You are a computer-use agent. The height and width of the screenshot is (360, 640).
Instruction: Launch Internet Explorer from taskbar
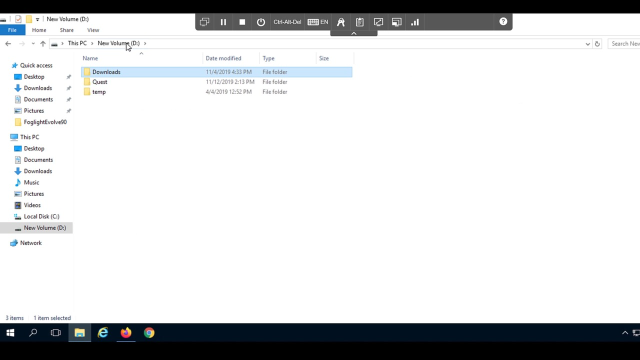point(103,333)
